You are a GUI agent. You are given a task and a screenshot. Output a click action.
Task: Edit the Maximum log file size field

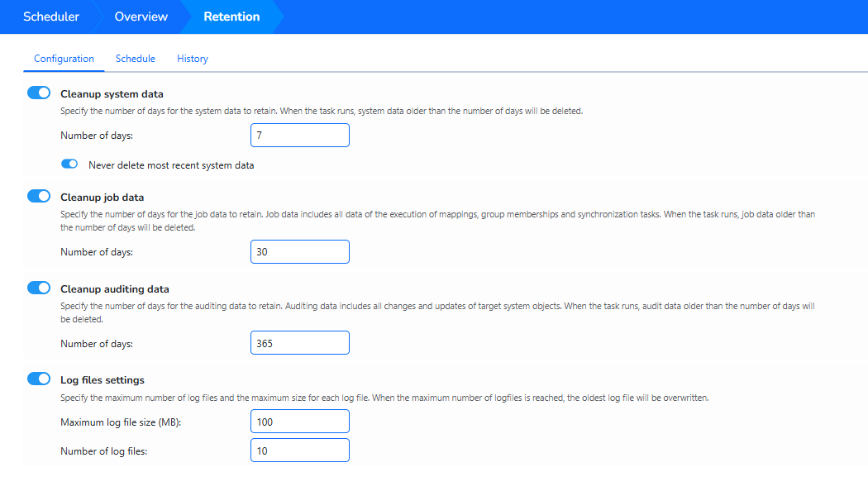(300, 422)
